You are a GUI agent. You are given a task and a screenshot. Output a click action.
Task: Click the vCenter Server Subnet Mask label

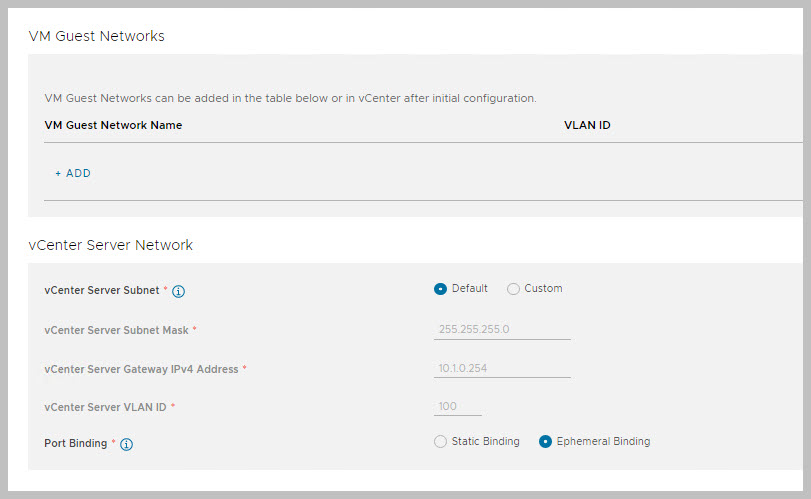pyautogui.click(x=116, y=330)
